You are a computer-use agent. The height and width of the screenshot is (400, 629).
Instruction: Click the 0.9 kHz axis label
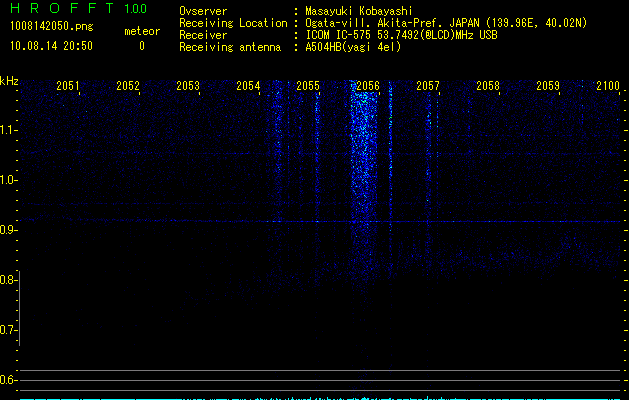pyautogui.click(x=8, y=230)
